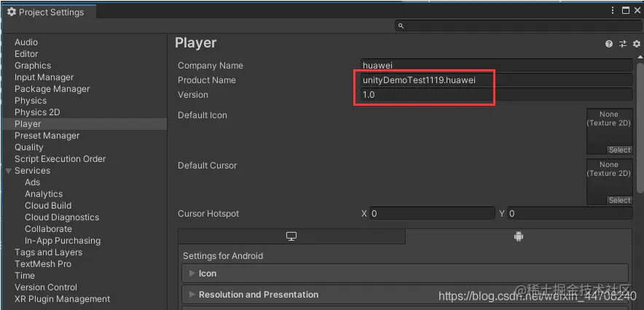
Task: Open Version Control settings
Action: point(46,287)
